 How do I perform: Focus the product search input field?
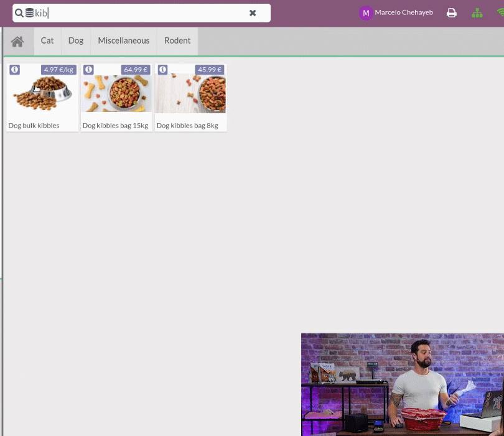pyautogui.click(x=141, y=13)
